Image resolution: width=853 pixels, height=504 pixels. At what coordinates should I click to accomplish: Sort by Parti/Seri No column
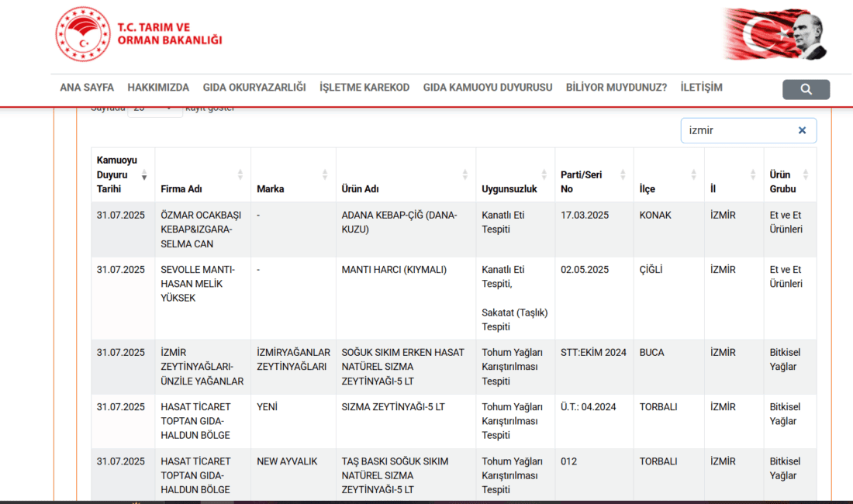tap(593, 181)
